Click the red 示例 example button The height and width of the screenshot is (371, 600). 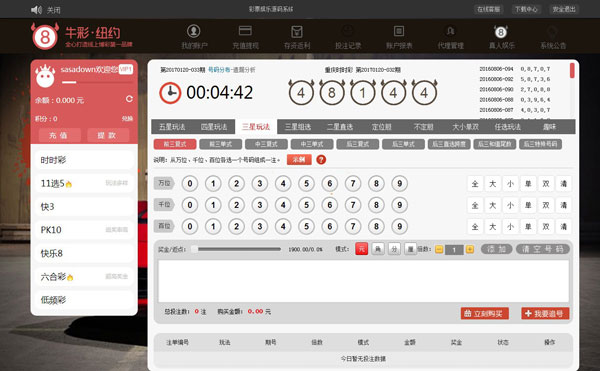[299, 159]
